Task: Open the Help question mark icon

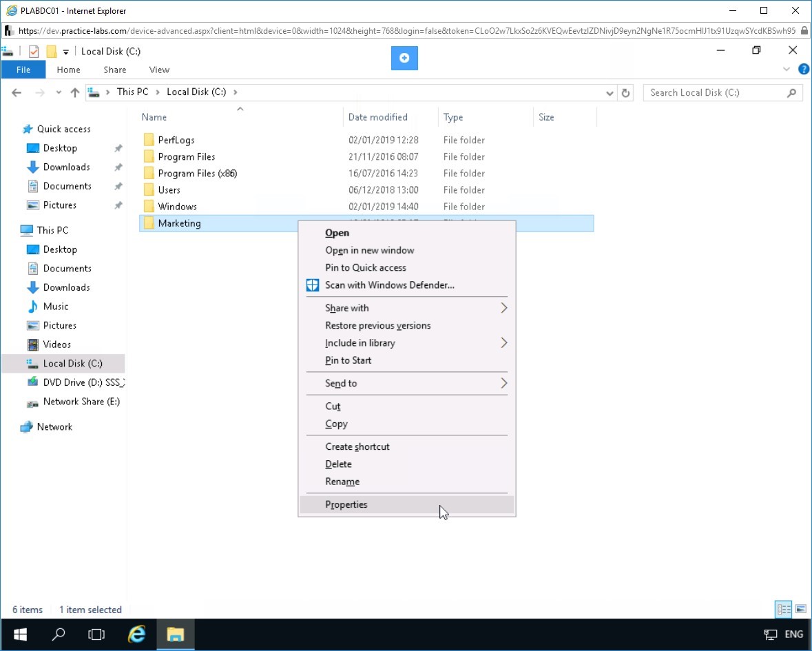Action: pyautogui.click(x=804, y=70)
